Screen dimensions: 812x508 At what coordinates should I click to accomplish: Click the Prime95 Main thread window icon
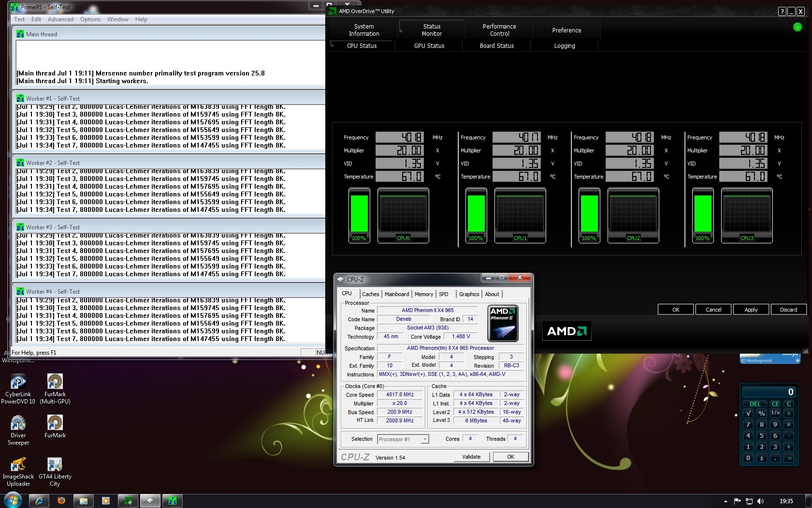pyautogui.click(x=20, y=34)
